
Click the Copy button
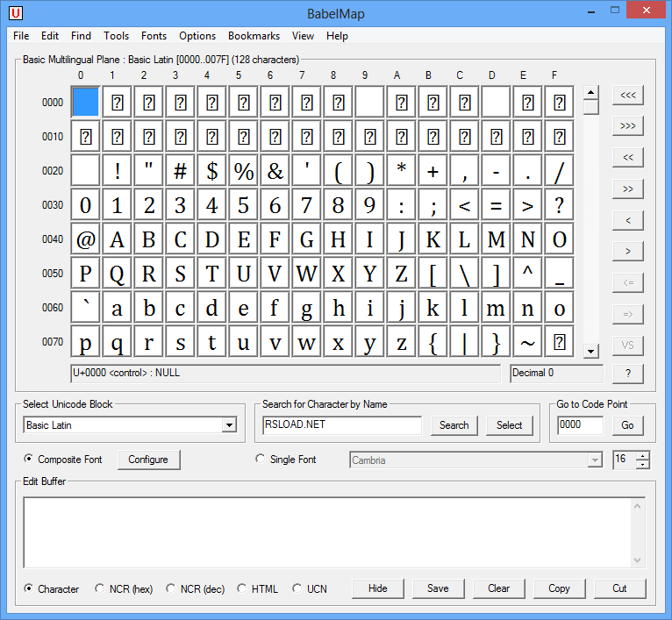[x=559, y=588]
